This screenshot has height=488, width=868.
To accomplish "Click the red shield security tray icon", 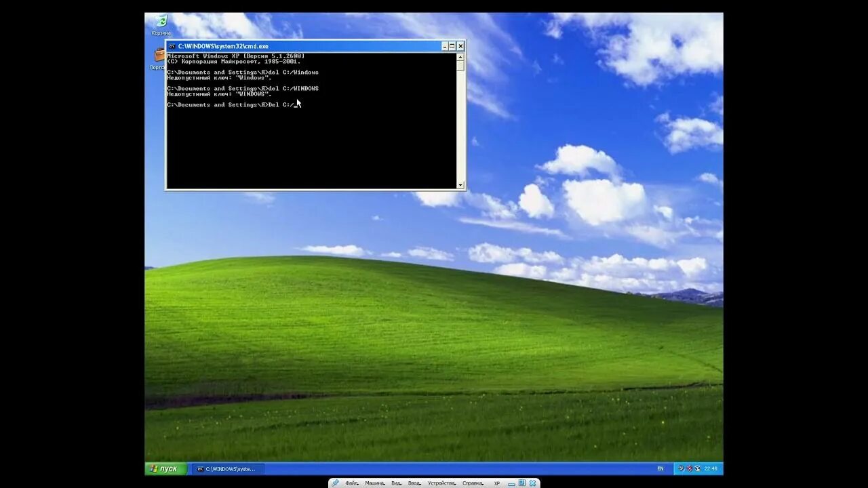I will point(690,468).
